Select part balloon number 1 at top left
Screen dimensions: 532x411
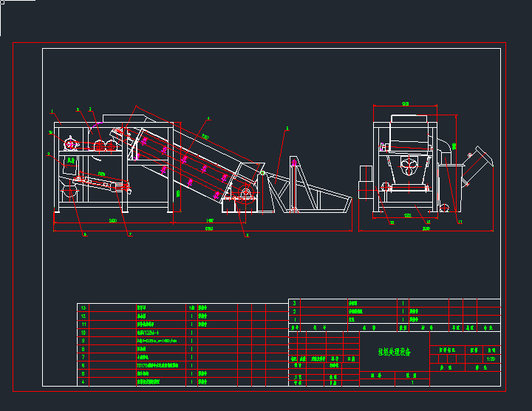click(x=53, y=111)
